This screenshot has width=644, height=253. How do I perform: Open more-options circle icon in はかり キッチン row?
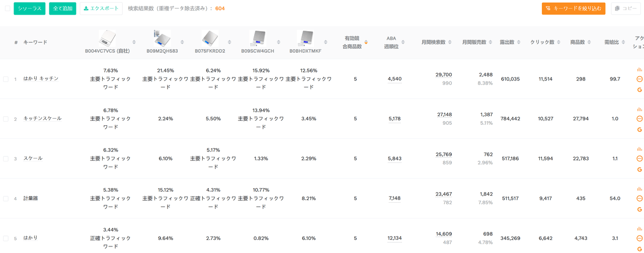pyautogui.click(x=639, y=79)
